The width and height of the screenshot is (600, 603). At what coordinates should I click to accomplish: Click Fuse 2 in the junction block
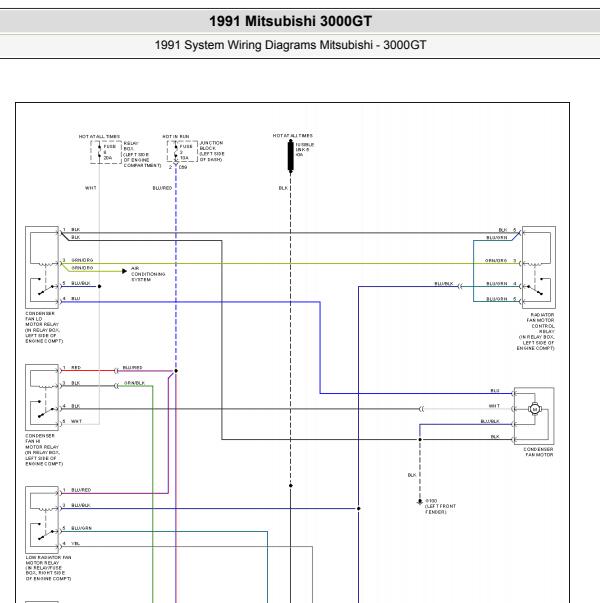coord(182,152)
